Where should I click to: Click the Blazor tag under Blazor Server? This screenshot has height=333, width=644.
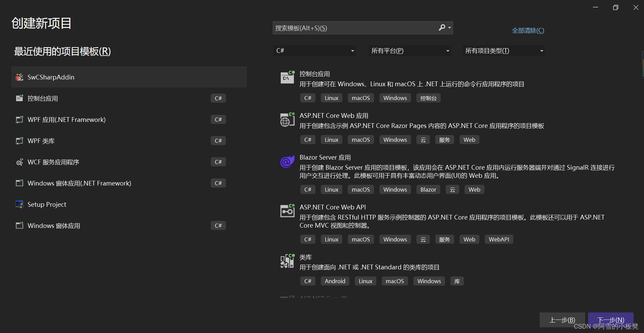coord(428,190)
